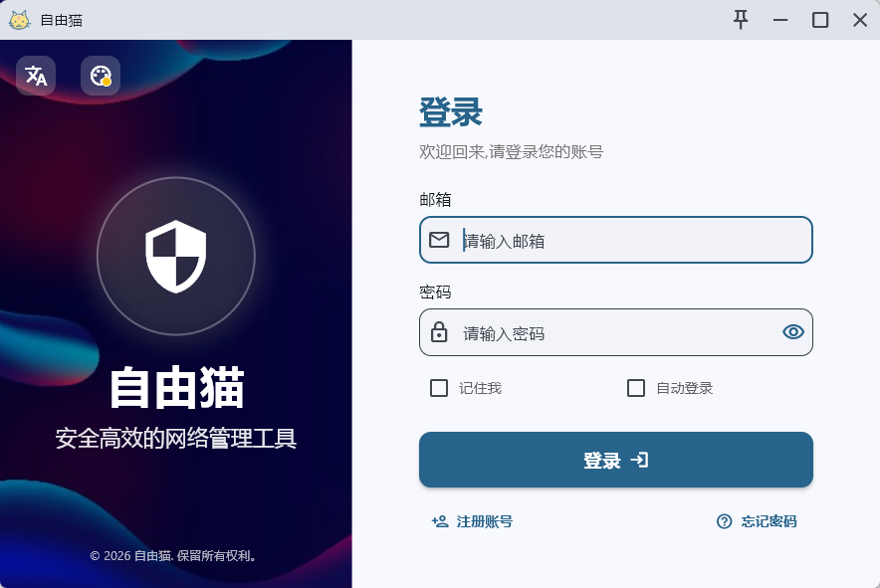Click the question mark icon beside 忘记密码
Screen dimensions: 880x588
point(725,521)
